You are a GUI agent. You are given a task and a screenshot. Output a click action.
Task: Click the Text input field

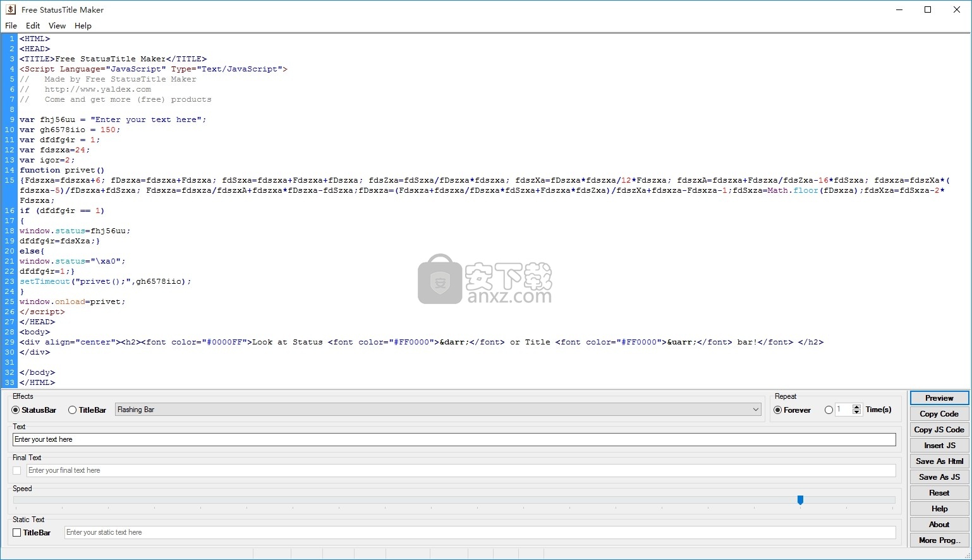coord(454,439)
